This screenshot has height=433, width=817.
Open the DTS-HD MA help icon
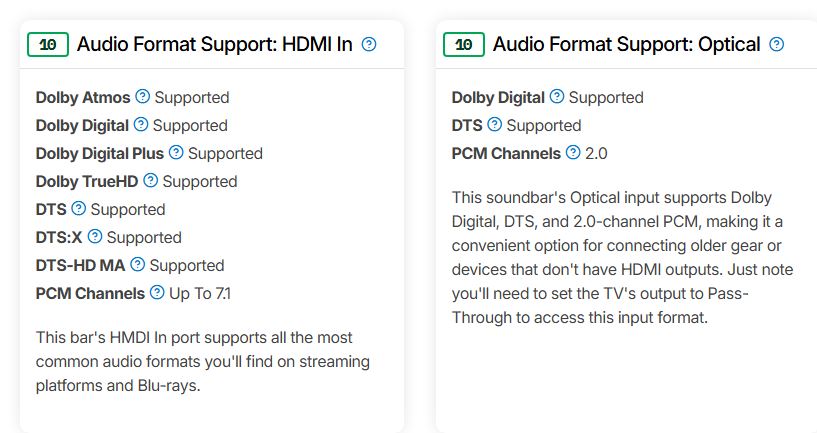pyautogui.click(x=138, y=264)
